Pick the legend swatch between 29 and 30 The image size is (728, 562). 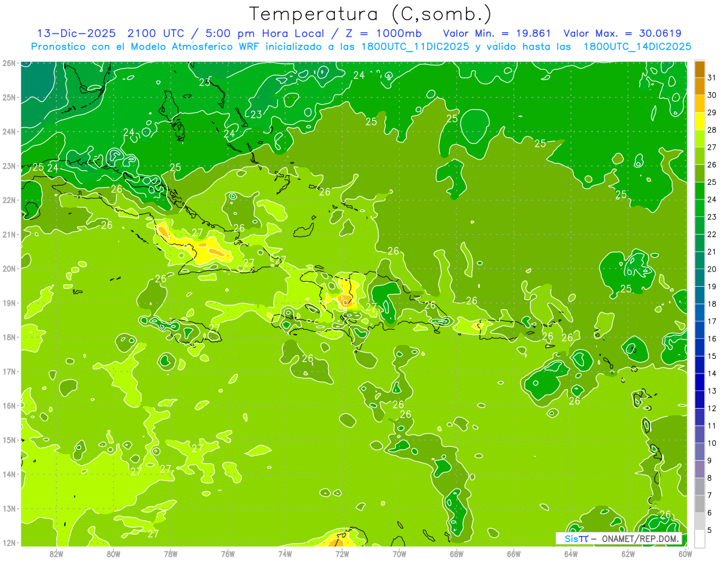tap(699, 103)
